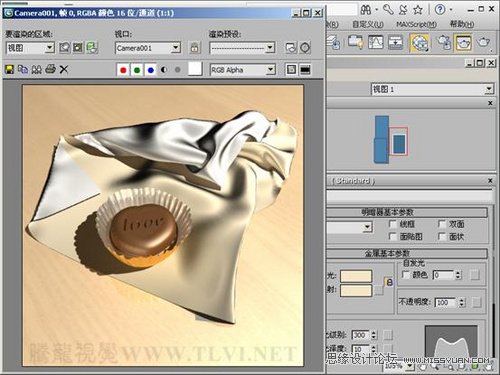The image size is (500, 375).
Task: Click the white color swatch in render toolbar
Action: [195, 69]
